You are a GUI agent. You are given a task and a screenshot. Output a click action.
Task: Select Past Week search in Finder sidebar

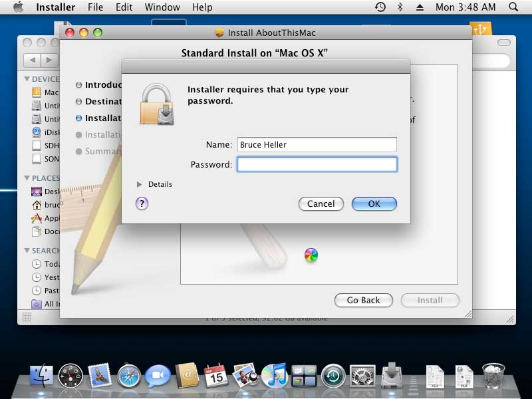45,291
